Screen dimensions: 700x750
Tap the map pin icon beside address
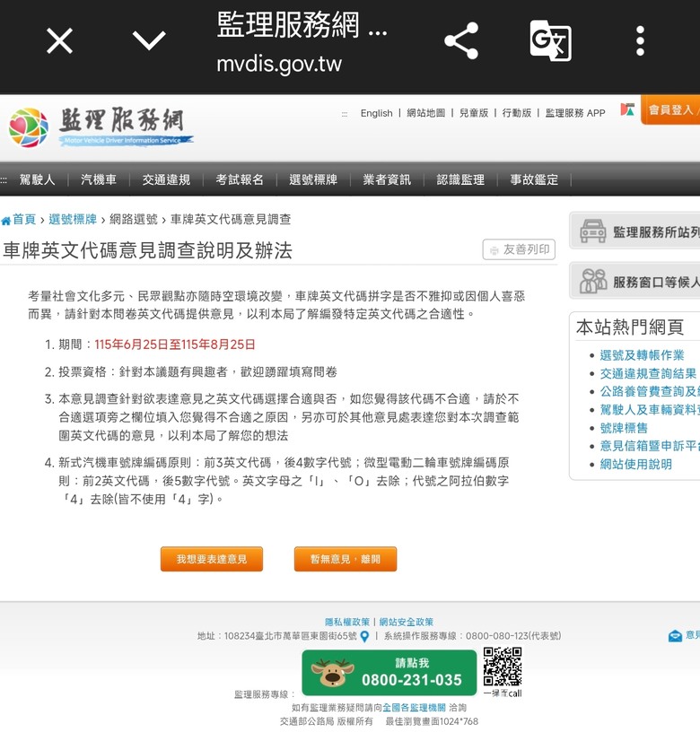pos(364,637)
